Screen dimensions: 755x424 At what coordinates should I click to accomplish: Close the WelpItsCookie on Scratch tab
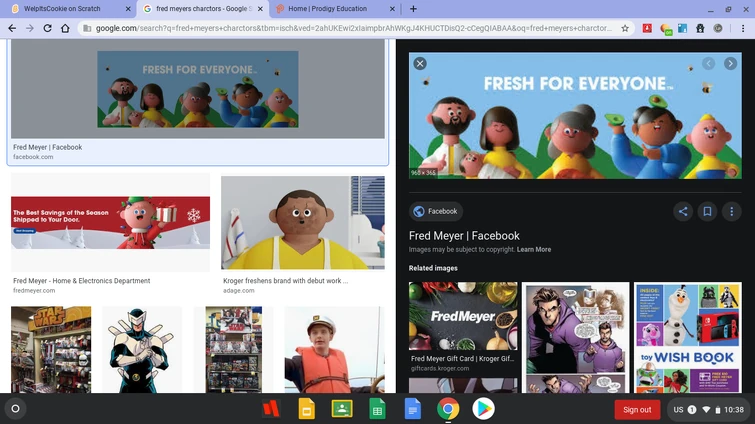128,9
